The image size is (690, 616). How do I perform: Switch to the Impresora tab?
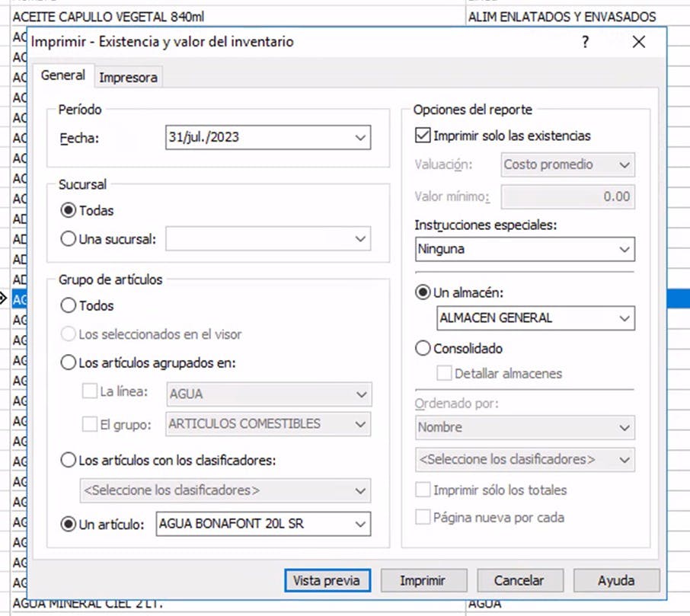pos(129,77)
